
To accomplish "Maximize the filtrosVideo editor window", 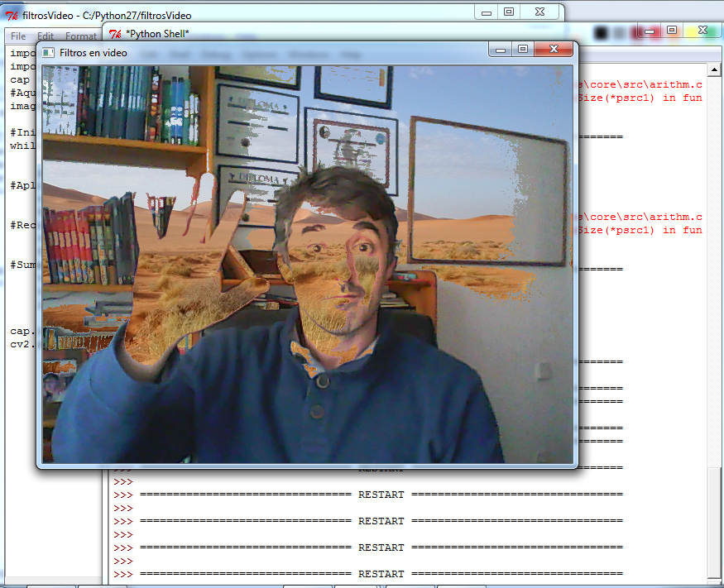I will coord(509,12).
